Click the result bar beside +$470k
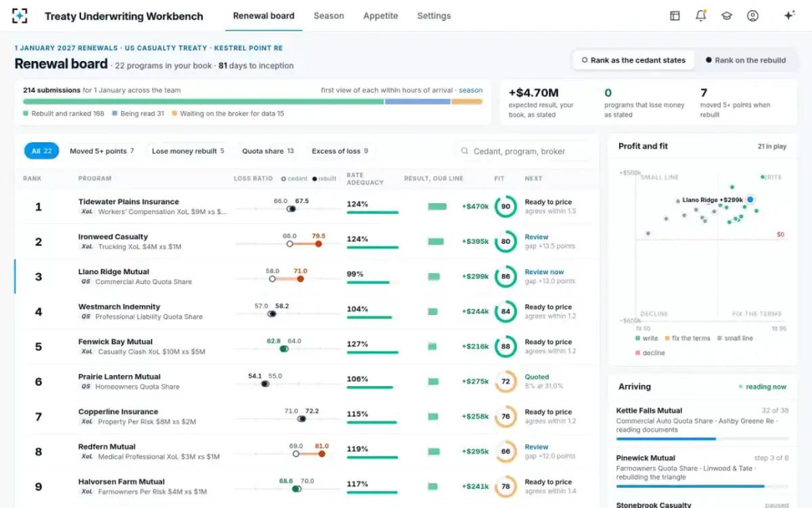 pos(437,207)
